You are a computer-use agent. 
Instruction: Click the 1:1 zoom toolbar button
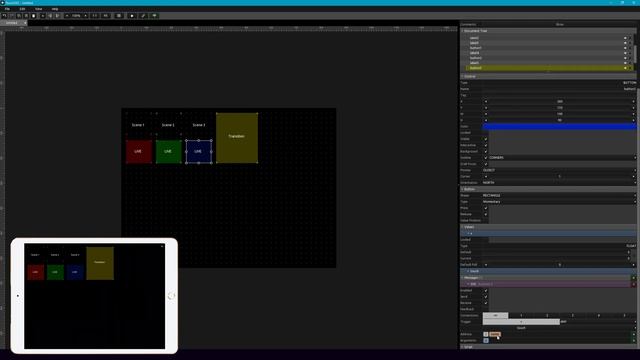coord(95,16)
